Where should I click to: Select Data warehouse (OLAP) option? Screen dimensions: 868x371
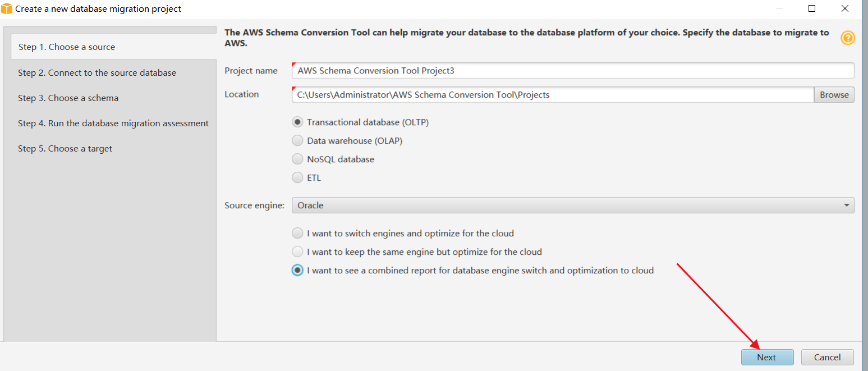297,141
